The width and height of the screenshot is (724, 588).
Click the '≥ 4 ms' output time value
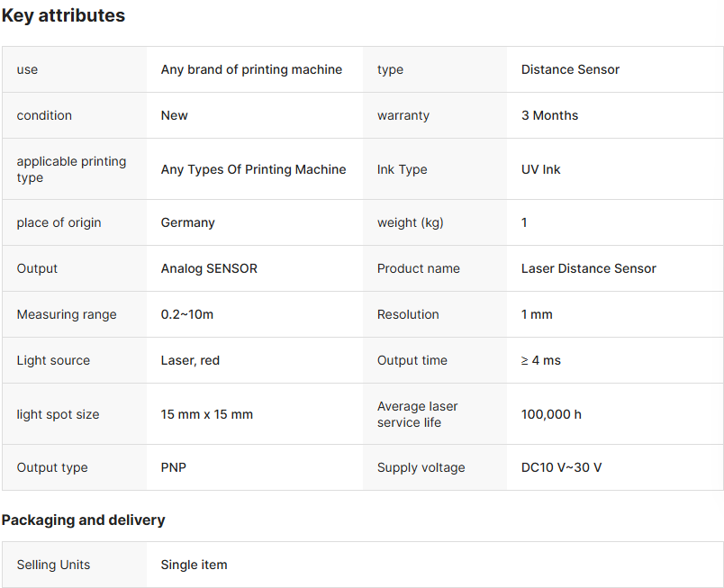click(540, 360)
